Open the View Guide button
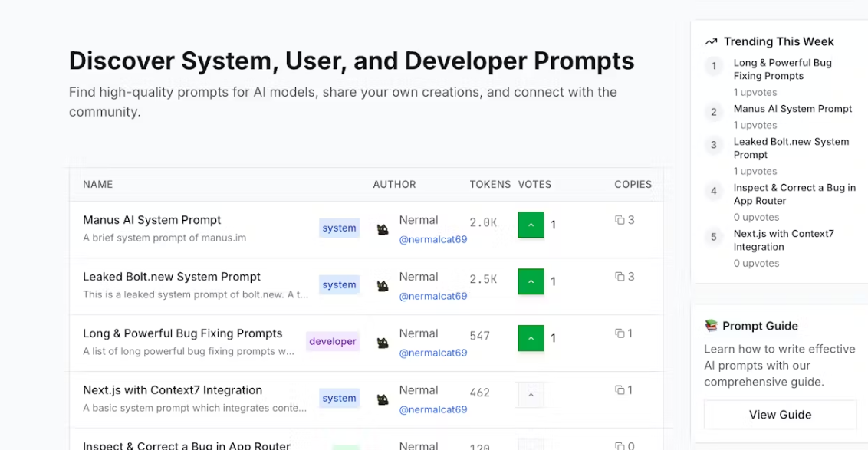 tap(780, 415)
